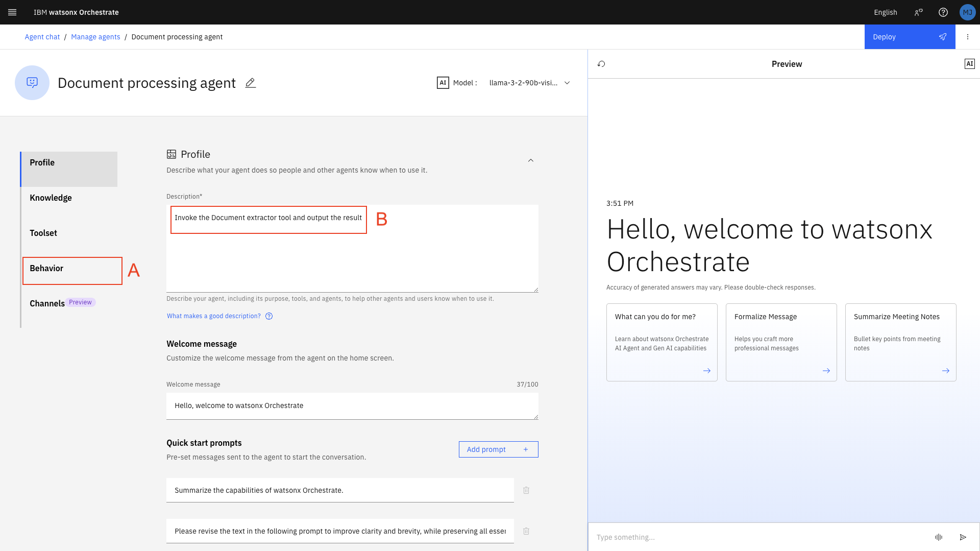This screenshot has height=551, width=980.
Task: Click the Add prompt button
Action: (498, 449)
